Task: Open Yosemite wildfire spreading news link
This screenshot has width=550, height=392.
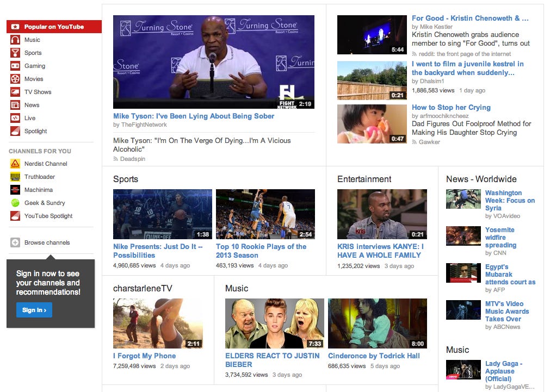Action: (500, 238)
